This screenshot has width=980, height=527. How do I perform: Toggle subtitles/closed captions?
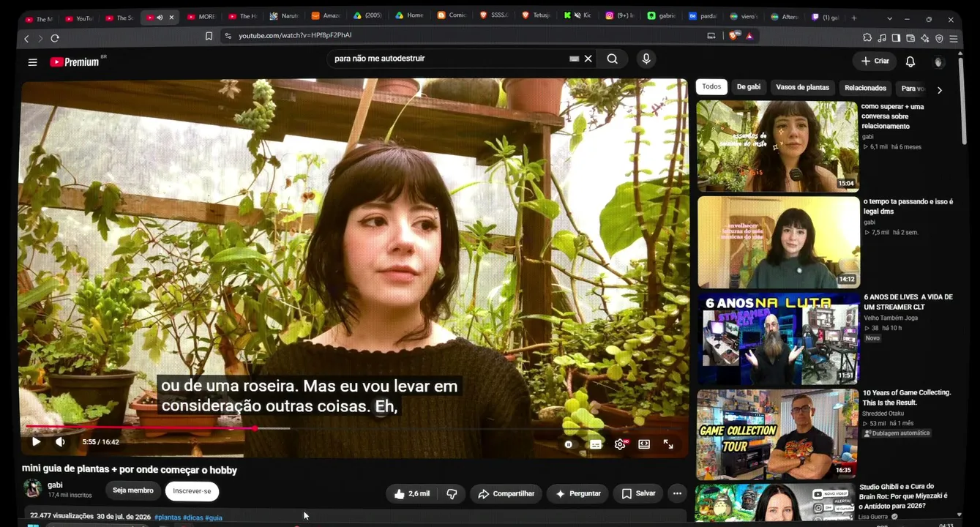point(596,444)
